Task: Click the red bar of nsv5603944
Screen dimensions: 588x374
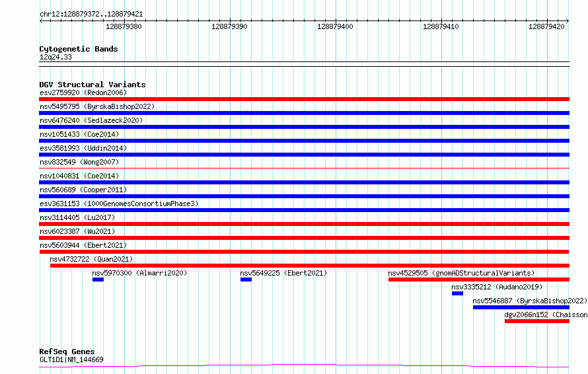Action: pyautogui.click(x=304, y=252)
